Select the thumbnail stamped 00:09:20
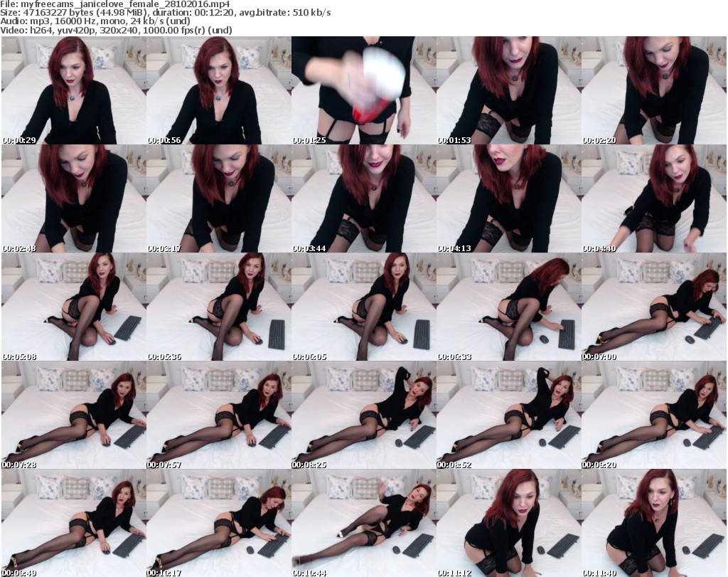The image size is (728, 577). pos(654,415)
